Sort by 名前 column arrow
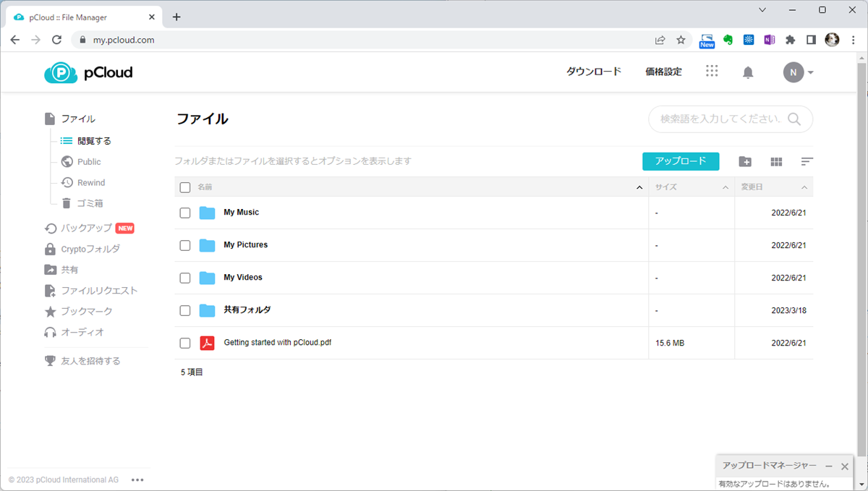 pyautogui.click(x=639, y=188)
